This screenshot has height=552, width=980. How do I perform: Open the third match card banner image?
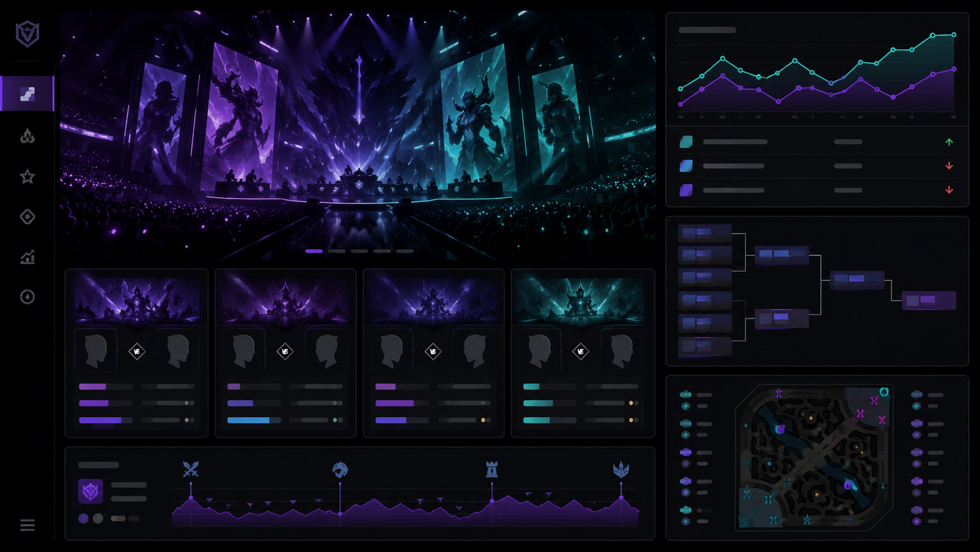click(x=433, y=300)
